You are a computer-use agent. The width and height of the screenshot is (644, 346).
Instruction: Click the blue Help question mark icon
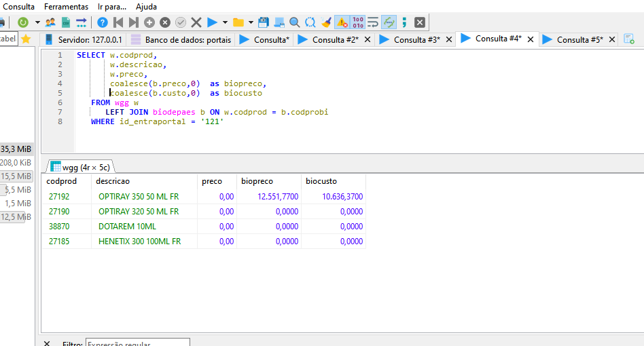click(x=102, y=22)
